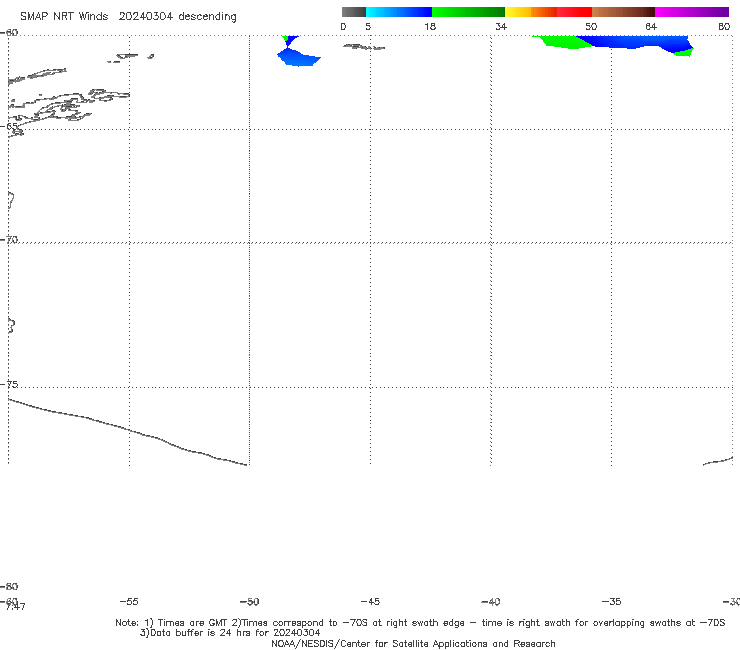Image resolution: width=740 pixels, height=650 pixels.
Task: Click the 'NOAA/NESDIS/Center for Satellite Applications and Research' credit
Action: (x=413, y=643)
